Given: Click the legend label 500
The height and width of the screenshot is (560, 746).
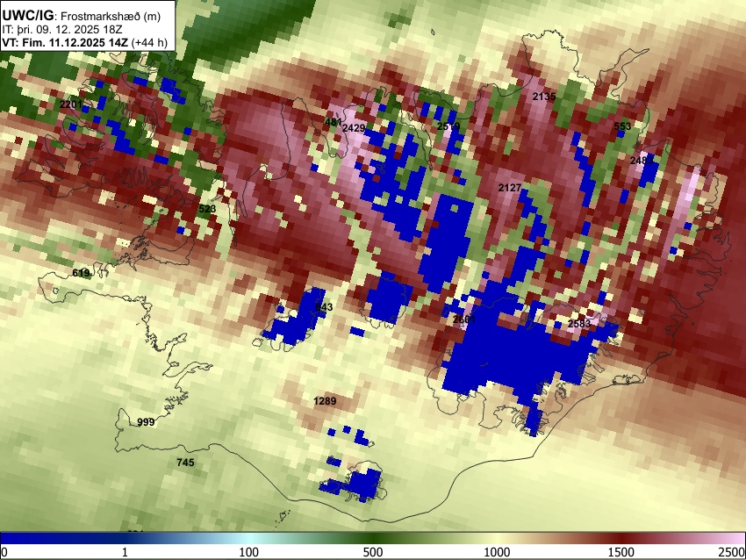Looking at the screenshot, I should 373,552.
